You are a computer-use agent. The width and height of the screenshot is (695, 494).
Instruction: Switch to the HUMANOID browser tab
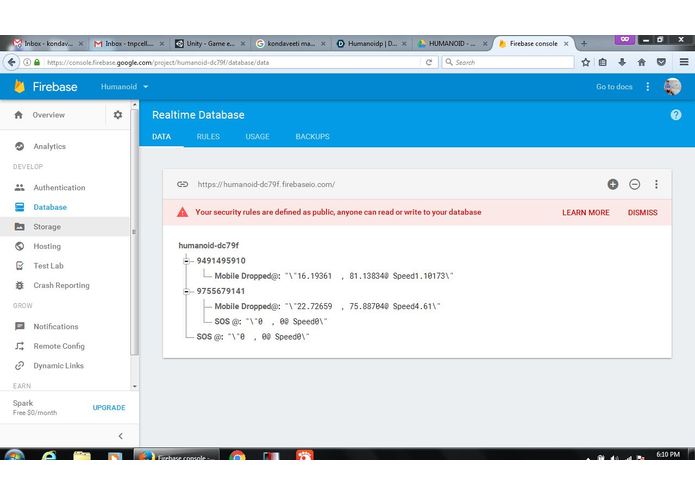pos(452,43)
